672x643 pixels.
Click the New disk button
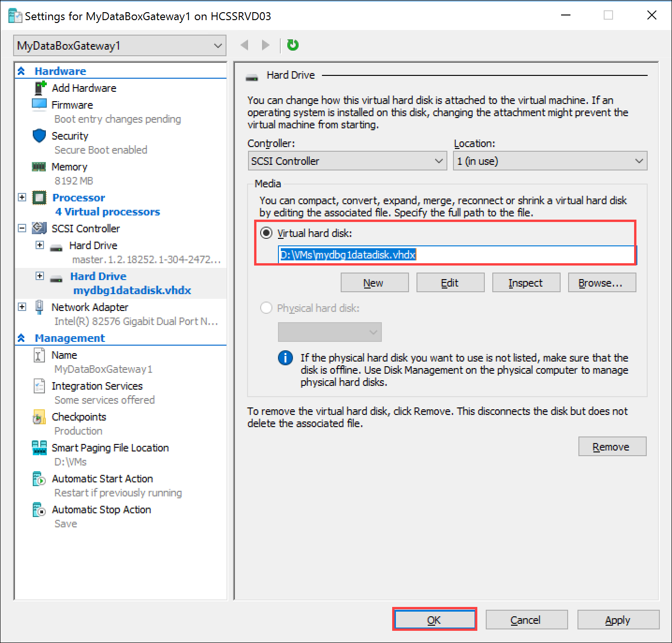[x=374, y=282]
